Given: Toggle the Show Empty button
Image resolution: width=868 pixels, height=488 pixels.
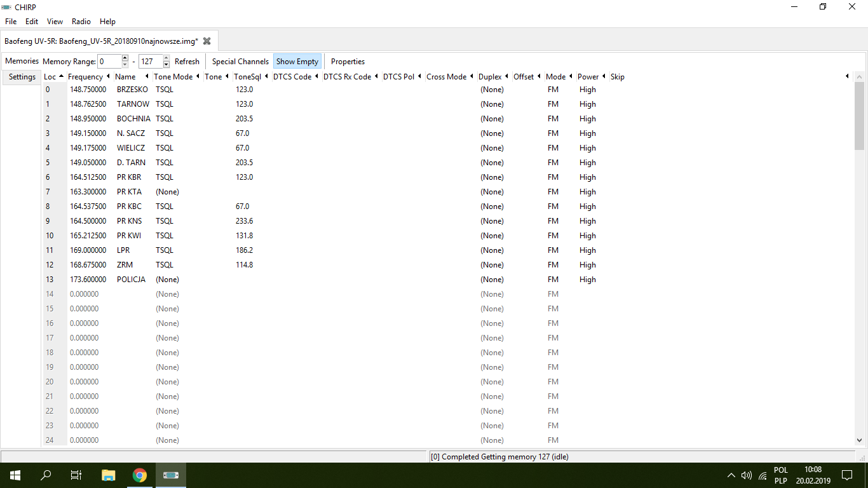Looking at the screenshot, I should (297, 62).
